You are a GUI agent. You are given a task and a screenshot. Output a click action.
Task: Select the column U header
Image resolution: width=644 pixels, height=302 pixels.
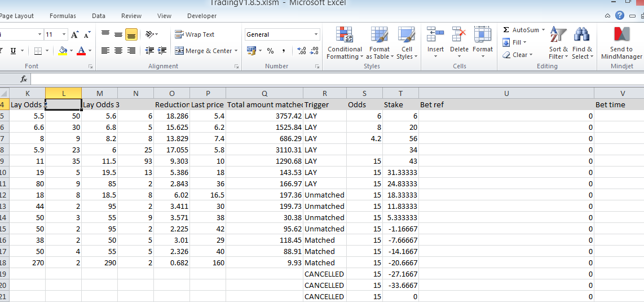[506, 94]
